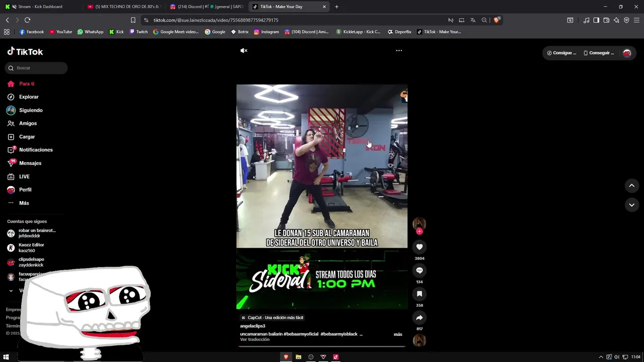Open the translate page icon
Screen dimensions: 644x362
pyautogui.click(x=472, y=20)
